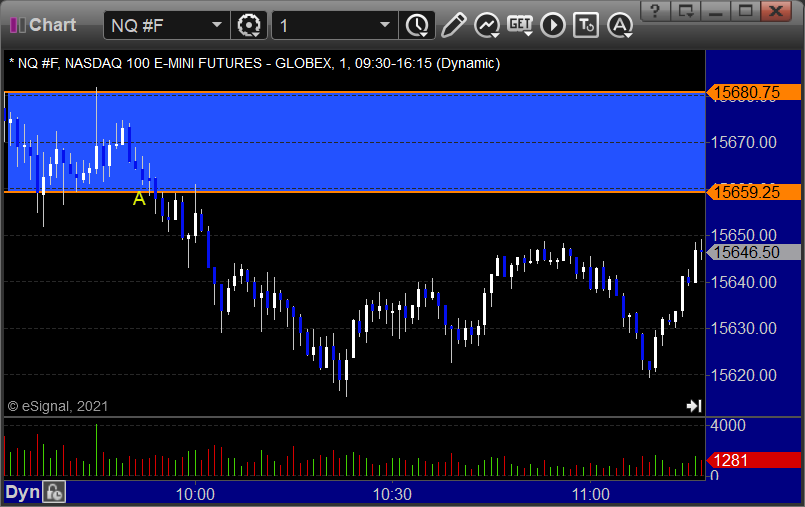Open the studies chart-line icon

click(x=487, y=25)
